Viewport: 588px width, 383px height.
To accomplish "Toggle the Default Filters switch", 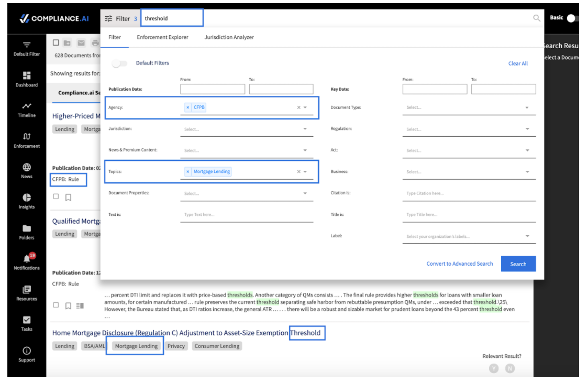I will coord(119,63).
